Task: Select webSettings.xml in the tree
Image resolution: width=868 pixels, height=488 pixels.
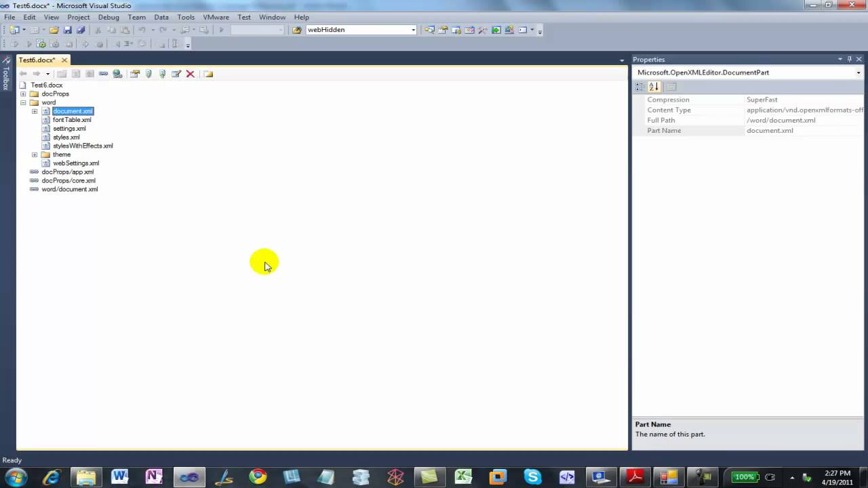Action: pyautogui.click(x=76, y=163)
